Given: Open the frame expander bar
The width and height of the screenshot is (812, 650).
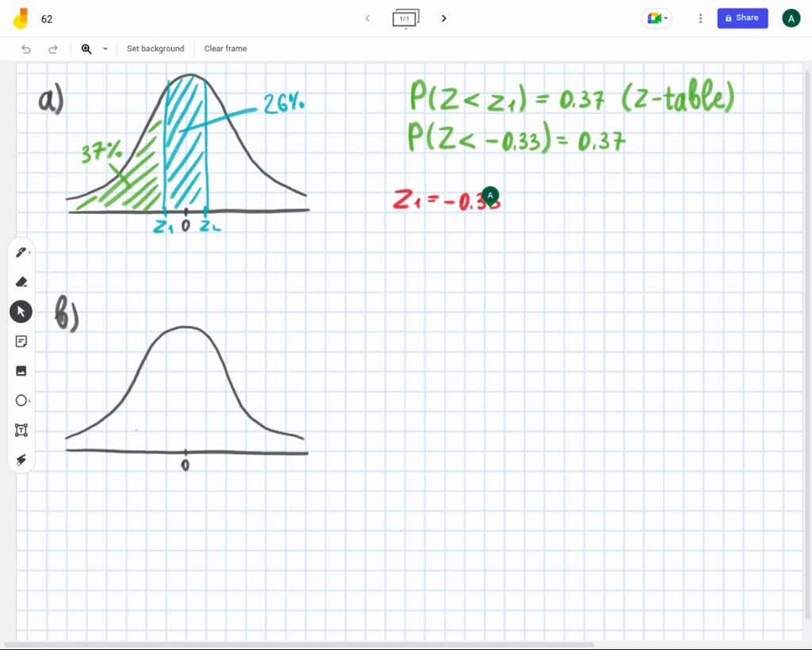Looking at the screenshot, I should pyautogui.click(x=405, y=17).
